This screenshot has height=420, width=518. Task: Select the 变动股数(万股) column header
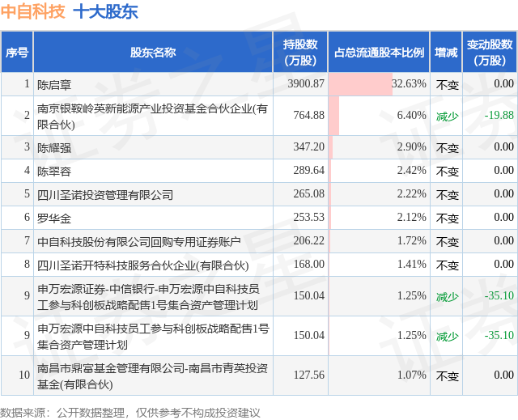490,52
